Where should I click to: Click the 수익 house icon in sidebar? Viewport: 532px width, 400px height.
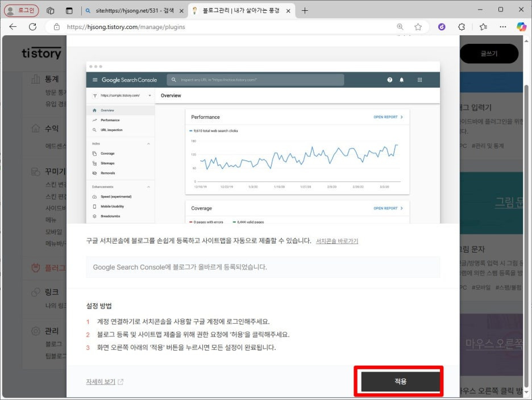36,129
